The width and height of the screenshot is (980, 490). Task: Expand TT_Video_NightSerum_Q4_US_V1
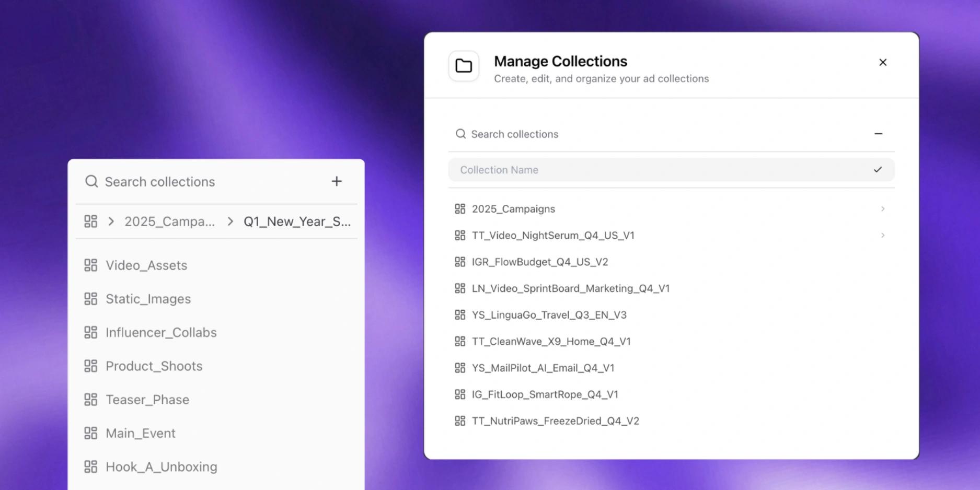[x=883, y=235]
